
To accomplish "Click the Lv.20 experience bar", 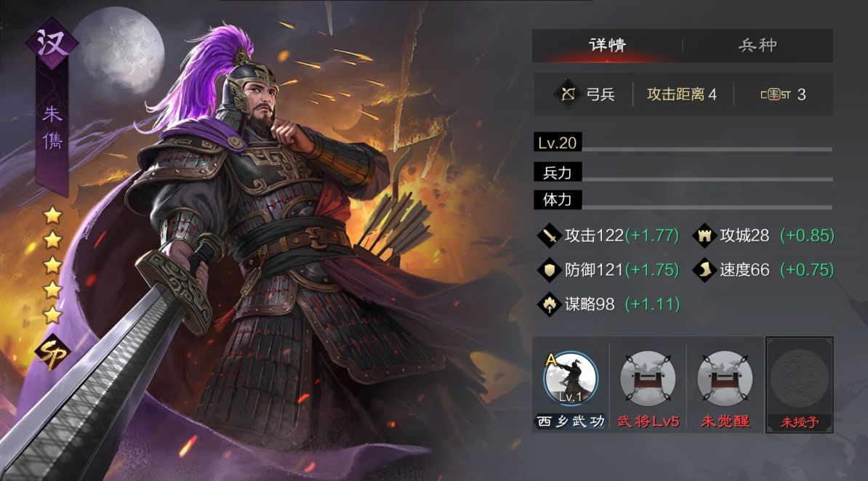I will 683,143.
